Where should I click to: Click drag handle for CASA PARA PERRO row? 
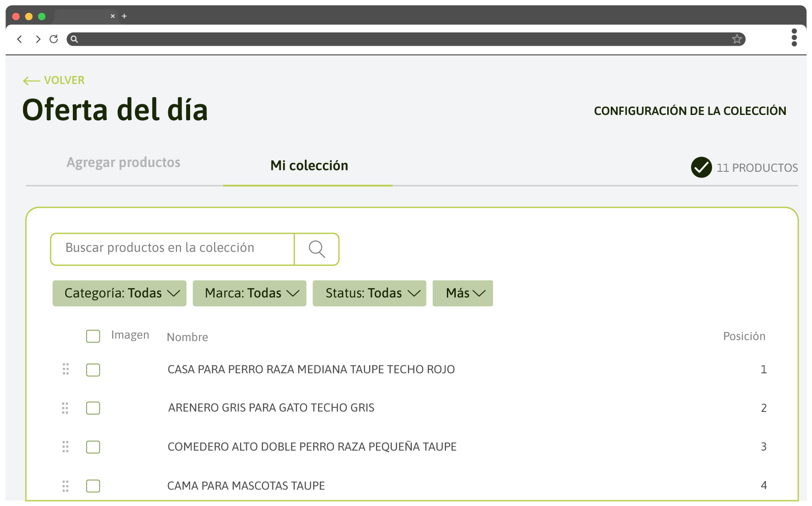[x=66, y=369]
